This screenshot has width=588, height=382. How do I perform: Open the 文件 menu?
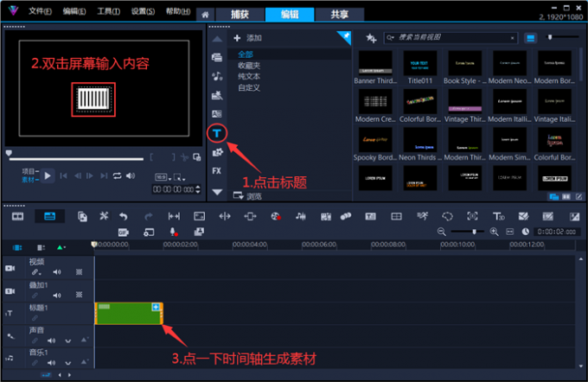tap(40, 11)
